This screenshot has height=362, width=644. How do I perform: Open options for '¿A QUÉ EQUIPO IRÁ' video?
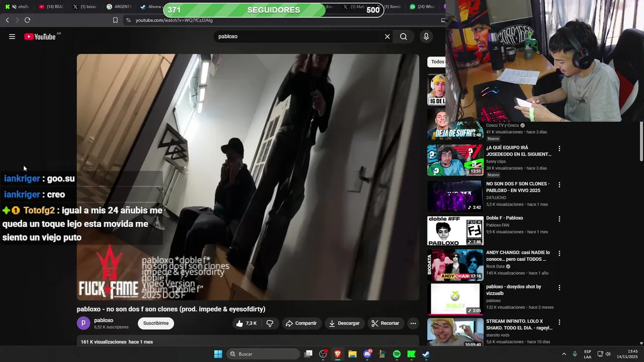tap(559, 149)
